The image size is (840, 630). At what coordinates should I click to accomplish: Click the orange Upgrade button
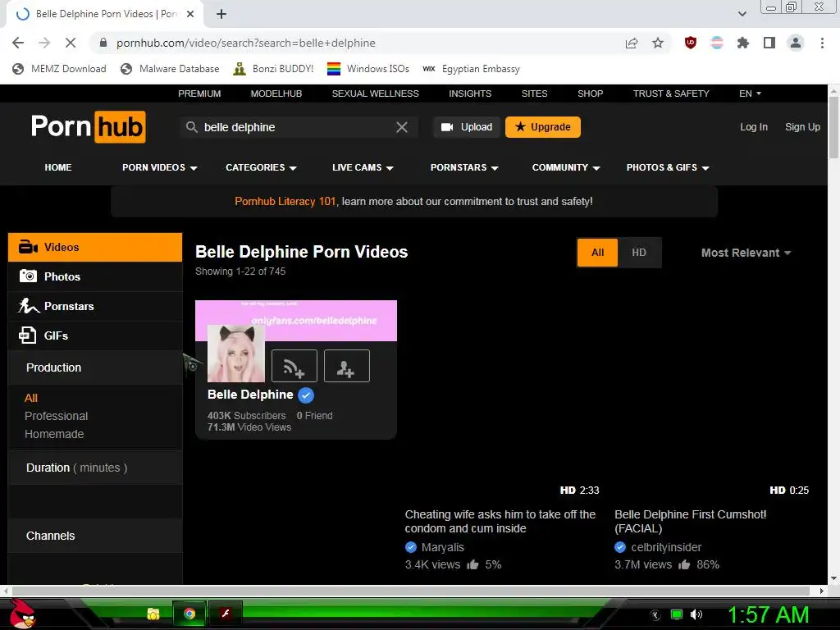pyautogui.click(x=543, y=127)
